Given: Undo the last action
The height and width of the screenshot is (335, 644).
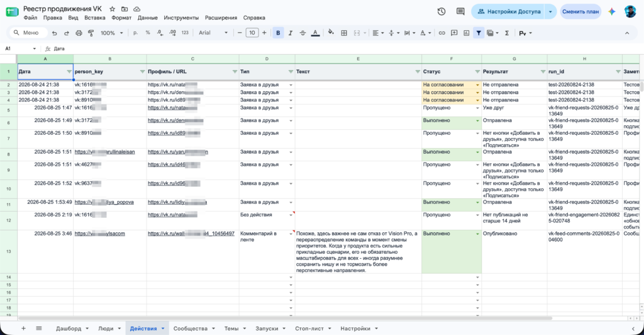Looking at the screenshot, I should [x=54, y=33].
